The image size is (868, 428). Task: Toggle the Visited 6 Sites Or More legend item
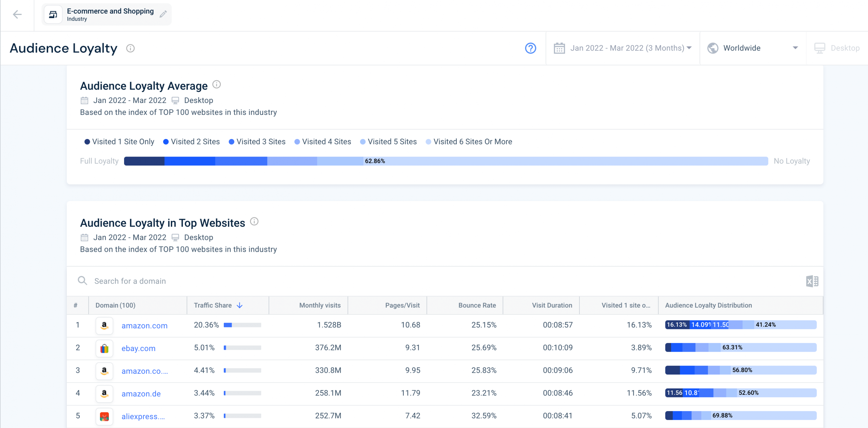[x=469, y=141]
